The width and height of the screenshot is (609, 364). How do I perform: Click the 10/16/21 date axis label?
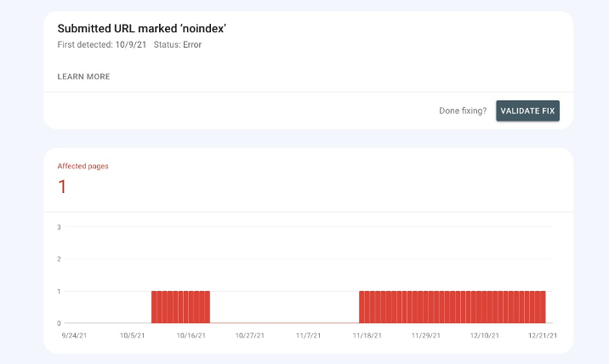pyautogui.click(x=190, y=335)
